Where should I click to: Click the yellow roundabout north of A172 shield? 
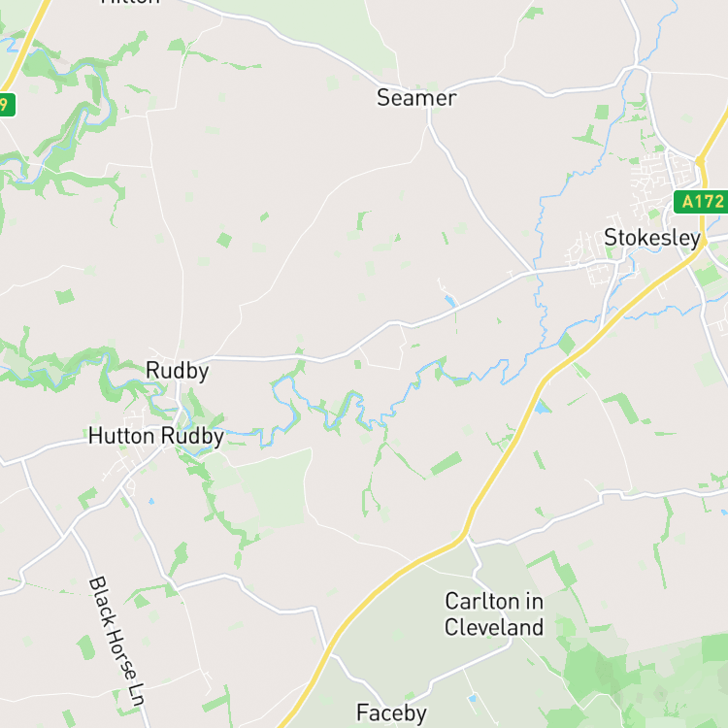(x=700, y=161)
